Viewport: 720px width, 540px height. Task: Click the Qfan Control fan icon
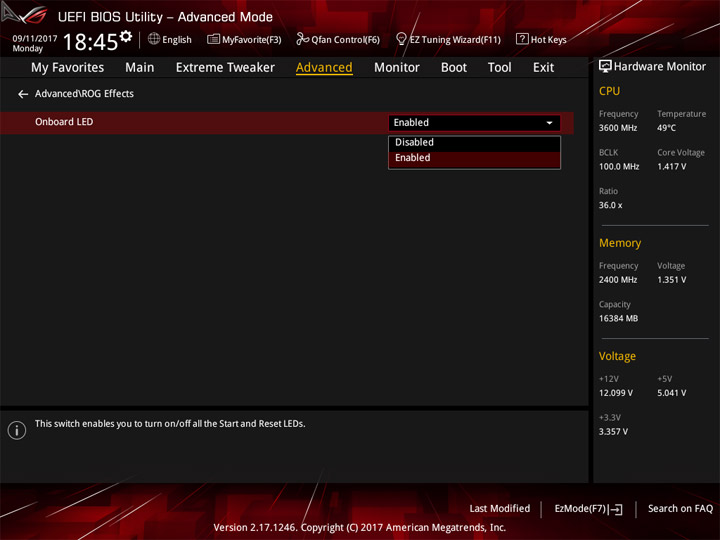pos(302,39)
